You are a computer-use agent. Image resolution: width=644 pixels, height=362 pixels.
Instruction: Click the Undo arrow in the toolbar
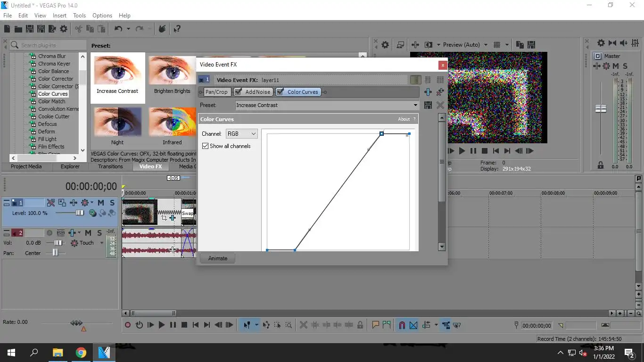[118, 29]
